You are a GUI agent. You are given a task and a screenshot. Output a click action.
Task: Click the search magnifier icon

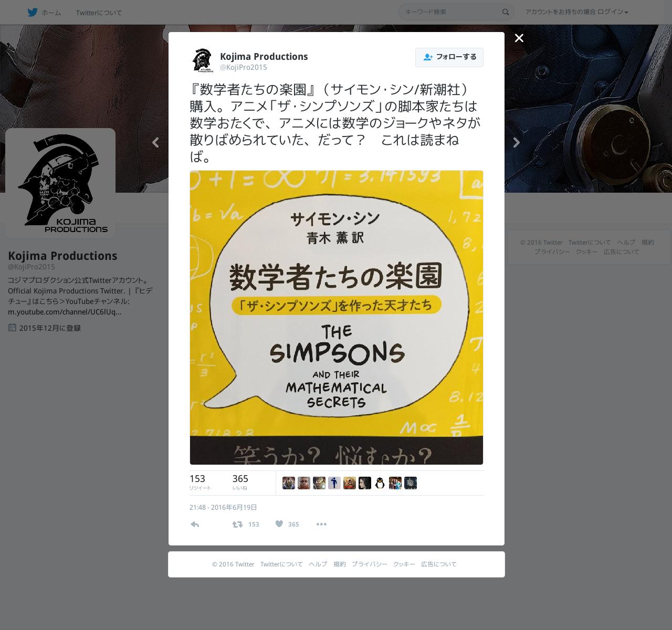pyautogui.click(x=506, y=12)
